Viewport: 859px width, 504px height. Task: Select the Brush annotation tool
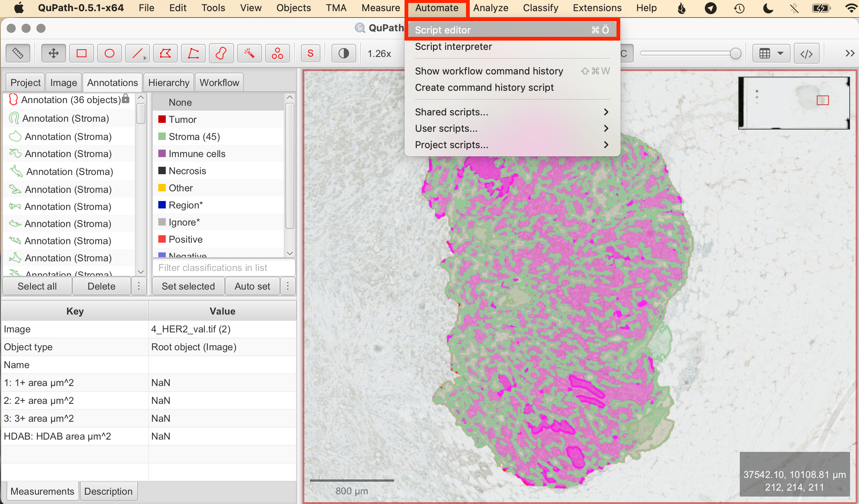[x=221, y=54]
